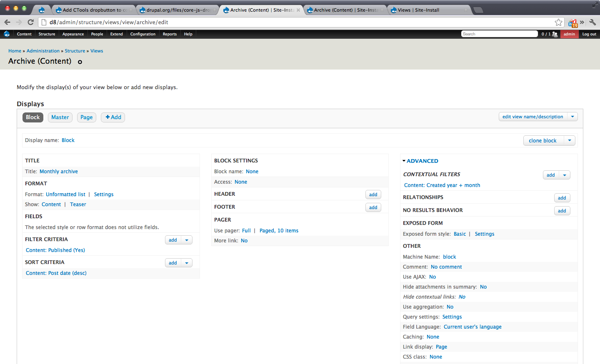Edit Content: Published (Yes) filter
Image resolution: width=600 pixels, height=364 pixels.
(x=55, y=250)
